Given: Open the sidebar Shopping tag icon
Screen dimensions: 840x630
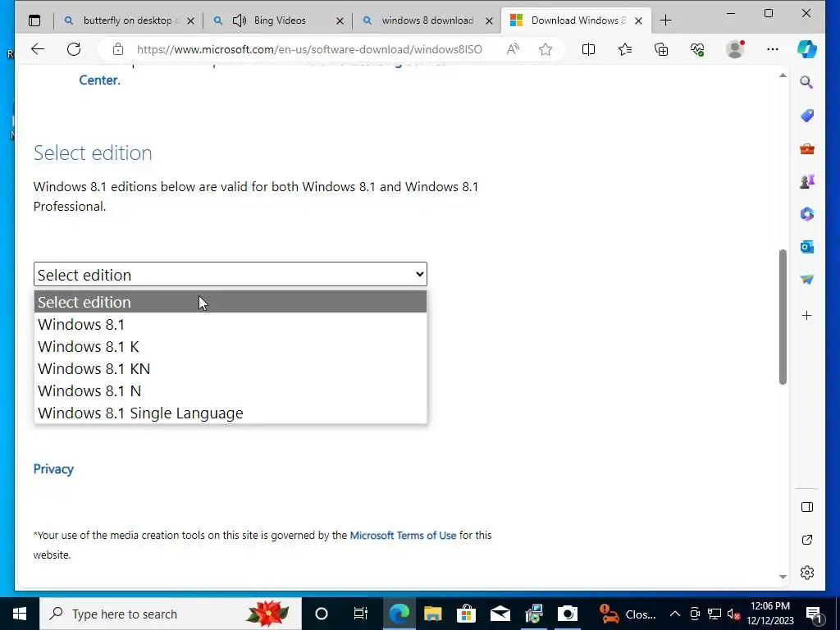Looking at the screenshot, I should (x=807, y=115).
